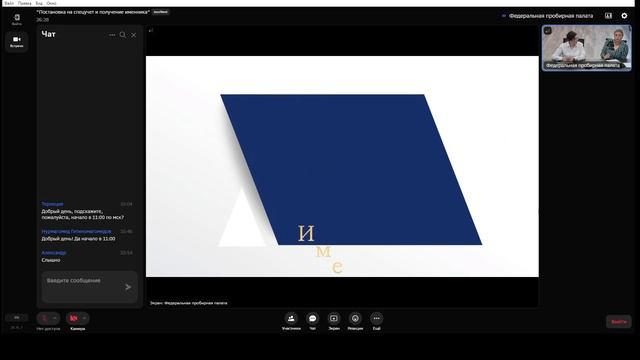Open the Окно menu
Image resolution: width=640 pixels, height=360 pixels.
point(51,3)
